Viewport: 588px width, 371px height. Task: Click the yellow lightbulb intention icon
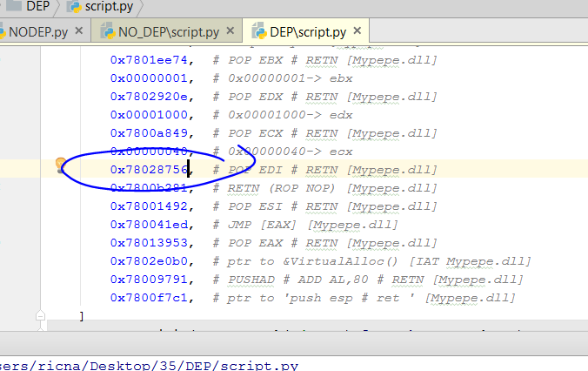[x=61, y=165]
